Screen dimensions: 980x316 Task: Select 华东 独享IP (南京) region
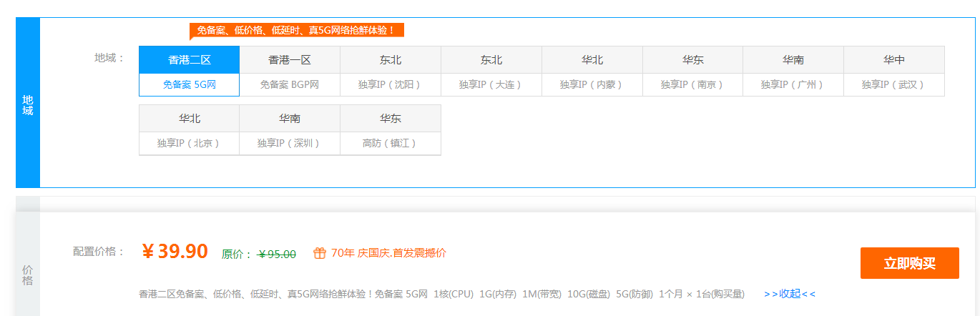click(x=692, y=71)
